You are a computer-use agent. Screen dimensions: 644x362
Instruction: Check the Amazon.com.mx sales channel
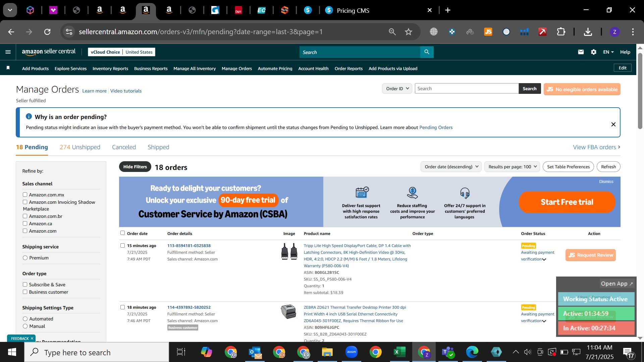(25, 194)
